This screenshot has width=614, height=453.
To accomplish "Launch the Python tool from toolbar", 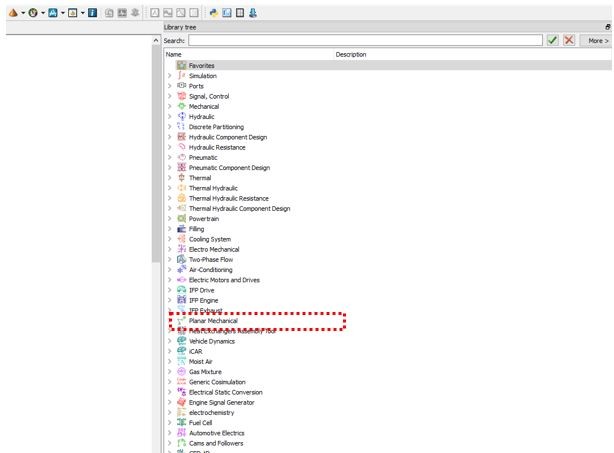I will pos(213,13).
